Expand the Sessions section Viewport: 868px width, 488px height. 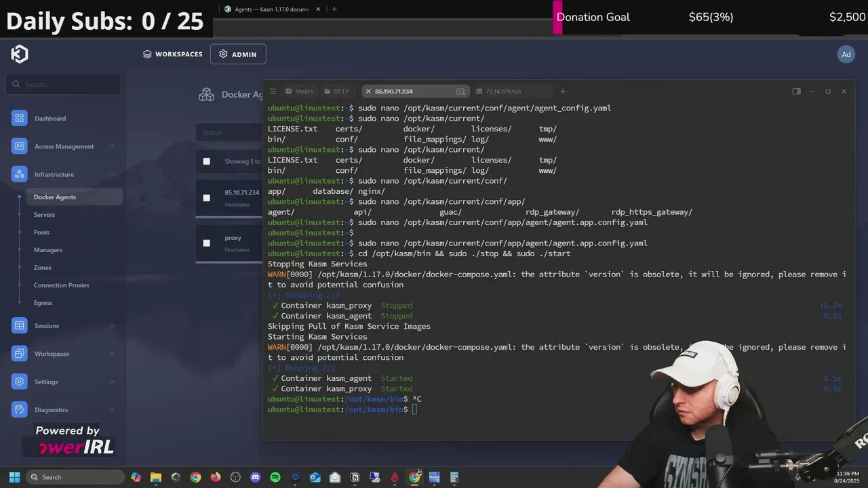click(112, 326)
